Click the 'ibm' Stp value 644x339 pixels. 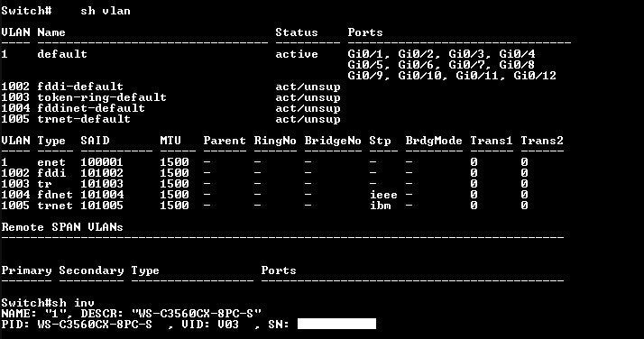(x=381, y=206)
